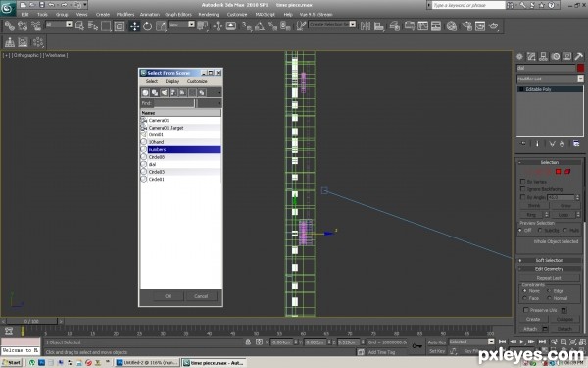Enable Ignore Backfacing checkbox
588x368 pixels.
[x=522, y=188]
